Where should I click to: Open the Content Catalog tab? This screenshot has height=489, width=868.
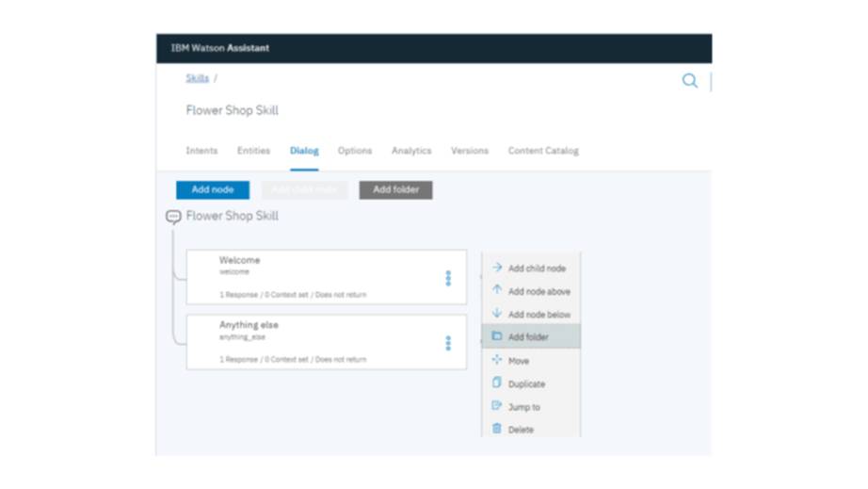pos(543,151)
